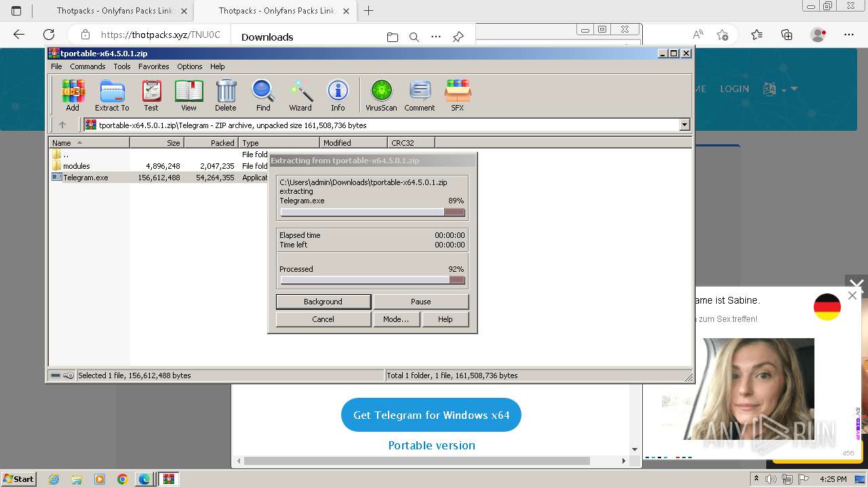Open more options in Downloads panel
Image resolution: width=868 pixels, height=488 pixels.
[x=436, y=37]
